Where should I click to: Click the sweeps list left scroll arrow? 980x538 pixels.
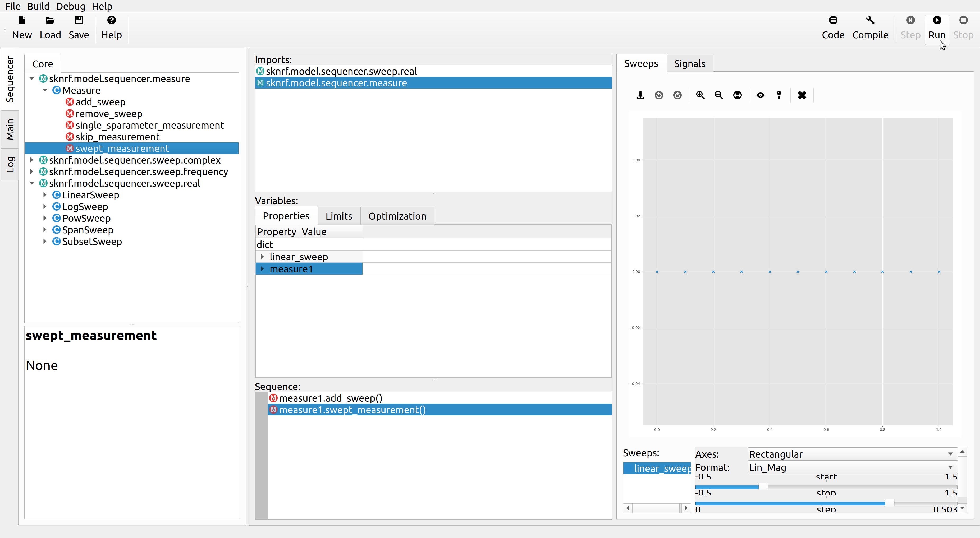tap(628, 508)
